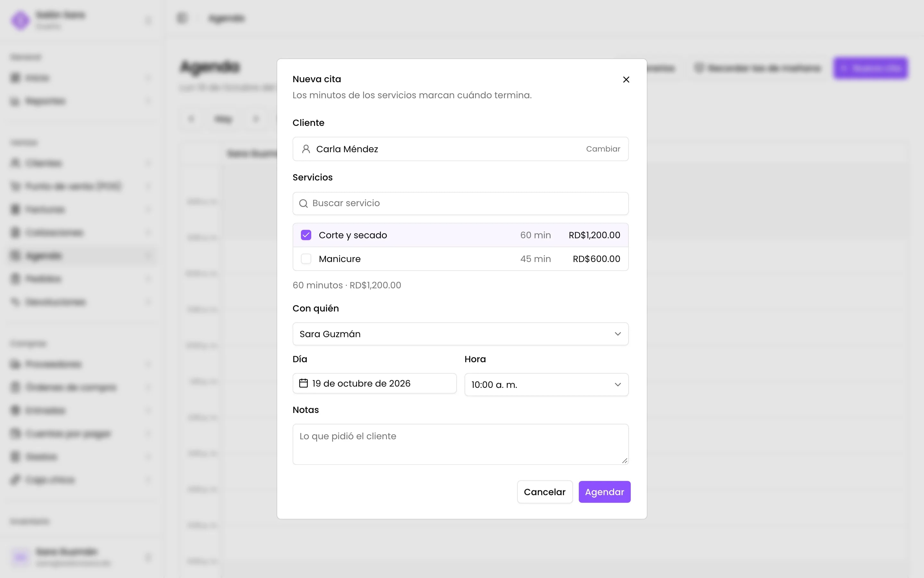Viewport: 924px width, 578px height.
Task: Click the "60 minutos · RD$1,200.00" summary line
Action: [347, 285]
